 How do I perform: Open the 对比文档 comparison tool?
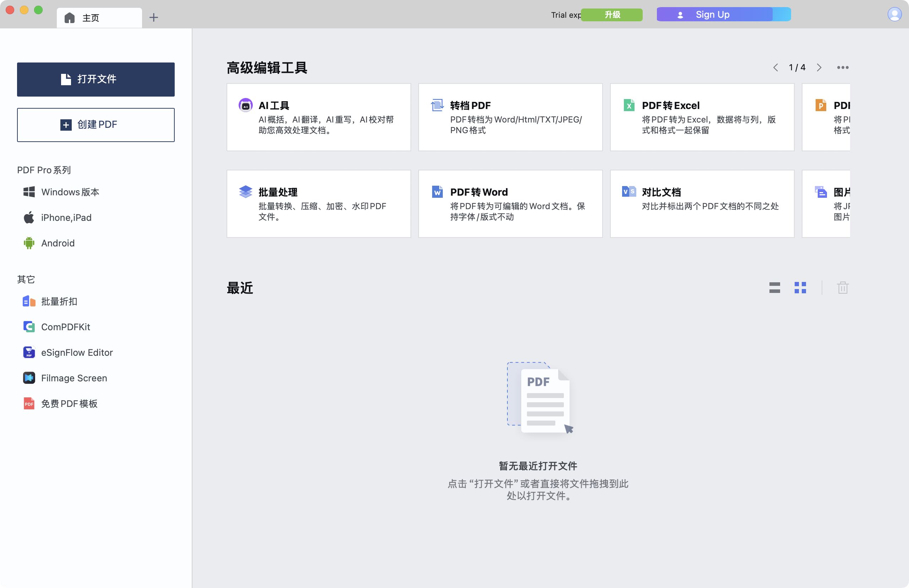[702, 203]
